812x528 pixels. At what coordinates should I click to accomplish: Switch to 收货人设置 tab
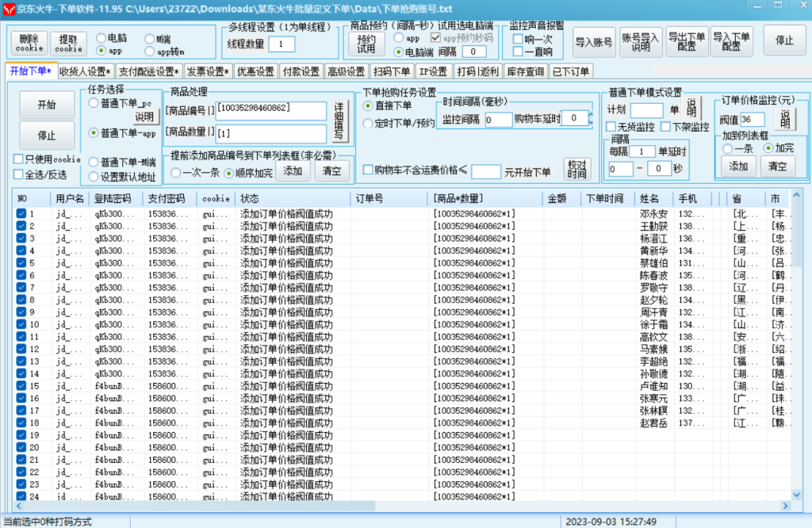(84, 71)
